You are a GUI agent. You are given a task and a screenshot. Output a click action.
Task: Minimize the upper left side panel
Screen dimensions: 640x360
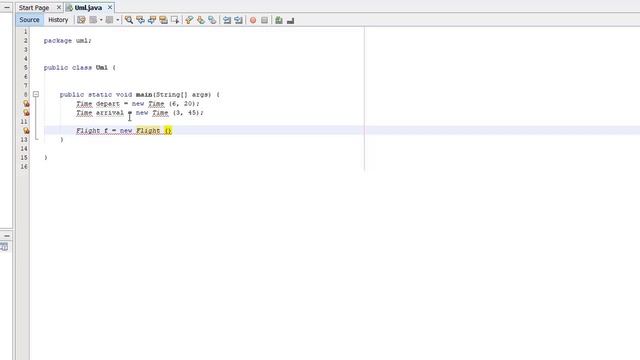coord(7,7)
